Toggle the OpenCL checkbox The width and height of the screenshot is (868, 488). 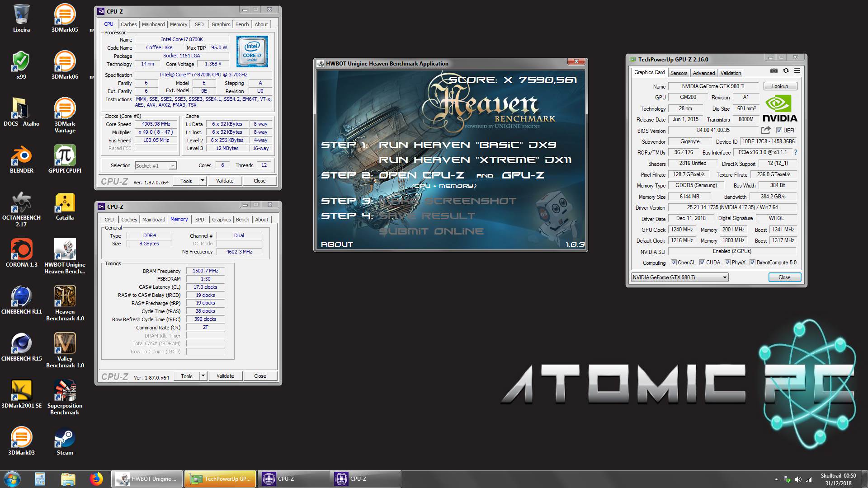(x=674, y=263)
